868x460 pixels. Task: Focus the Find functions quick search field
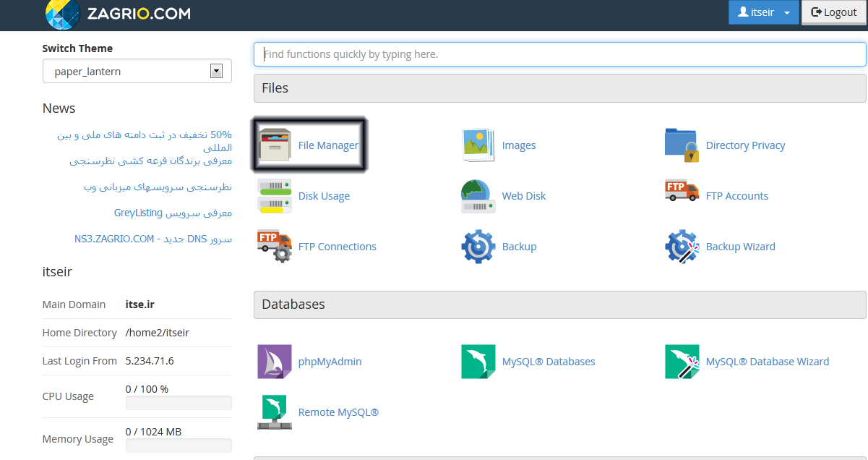pos(560,54)
